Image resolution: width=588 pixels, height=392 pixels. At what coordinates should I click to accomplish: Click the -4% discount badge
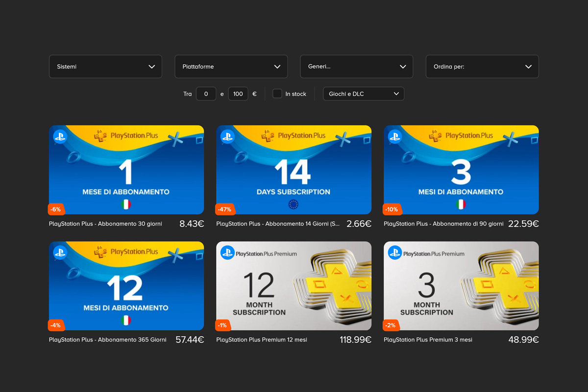[56, 325]
